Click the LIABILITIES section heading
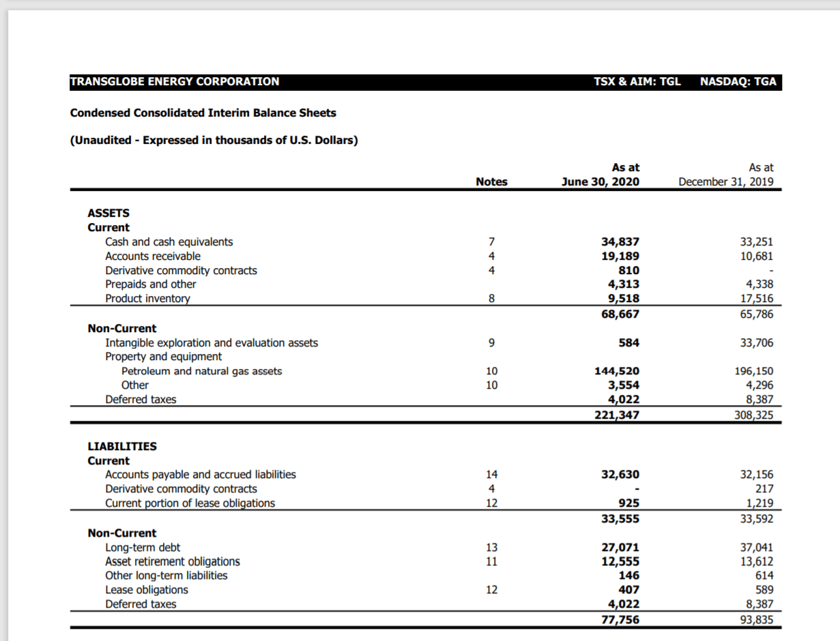Viewport: 840px width, 641px height. click(122, 446)
